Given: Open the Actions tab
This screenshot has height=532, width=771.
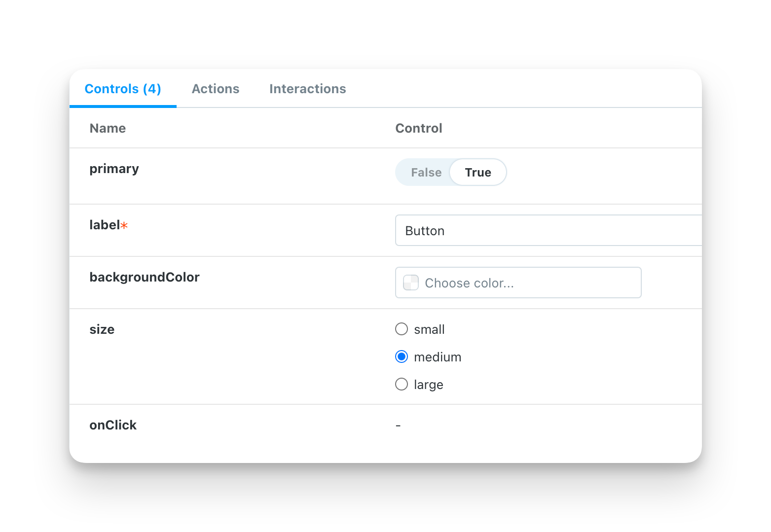Looking at the screenshot, I should coord(216,89).
